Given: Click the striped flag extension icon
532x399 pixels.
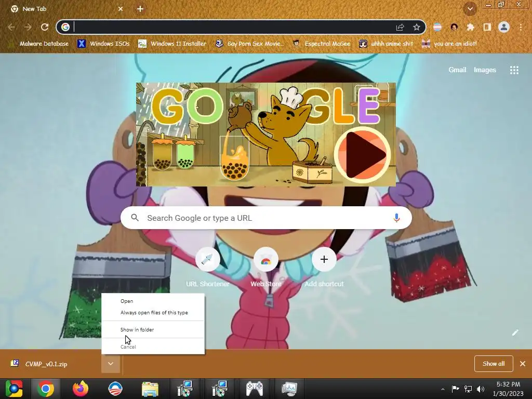Looking at the screenshot, I should pyautogui.click(x=437, y=27).
